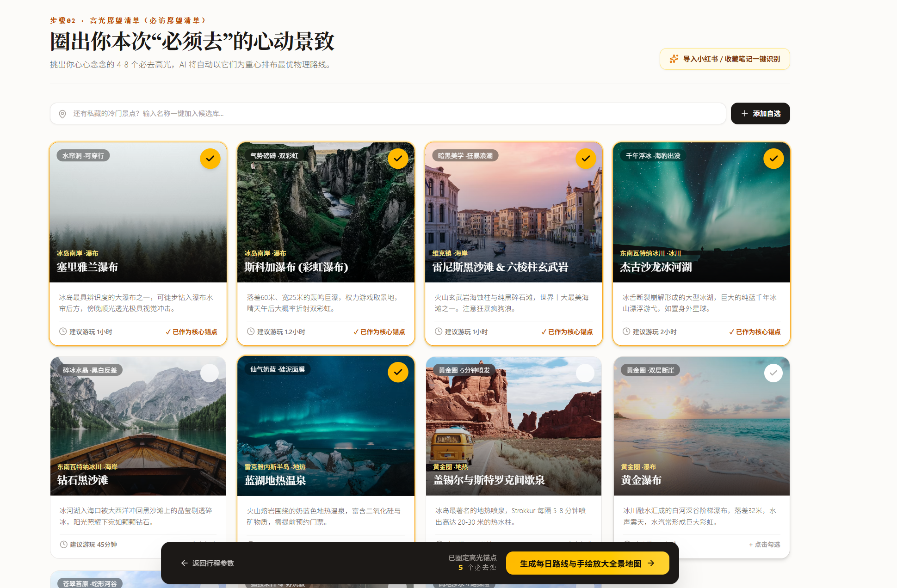Open the 雷尼斯黑沙滩 & 六棱柱玄武岩 photo
The height and width of the screenshot is (588, 897).
tap(513, 213)
